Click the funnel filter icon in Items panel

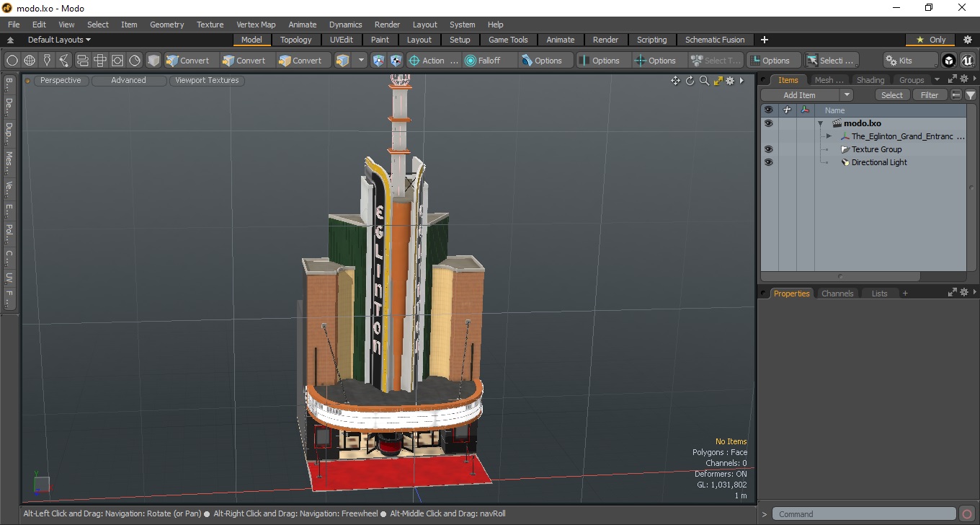(971, 95)
